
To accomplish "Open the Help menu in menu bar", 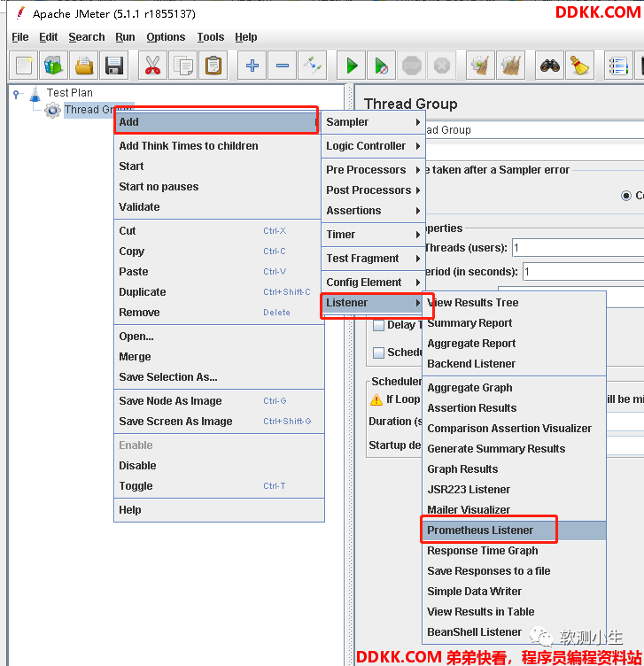I will click(246, 37).
